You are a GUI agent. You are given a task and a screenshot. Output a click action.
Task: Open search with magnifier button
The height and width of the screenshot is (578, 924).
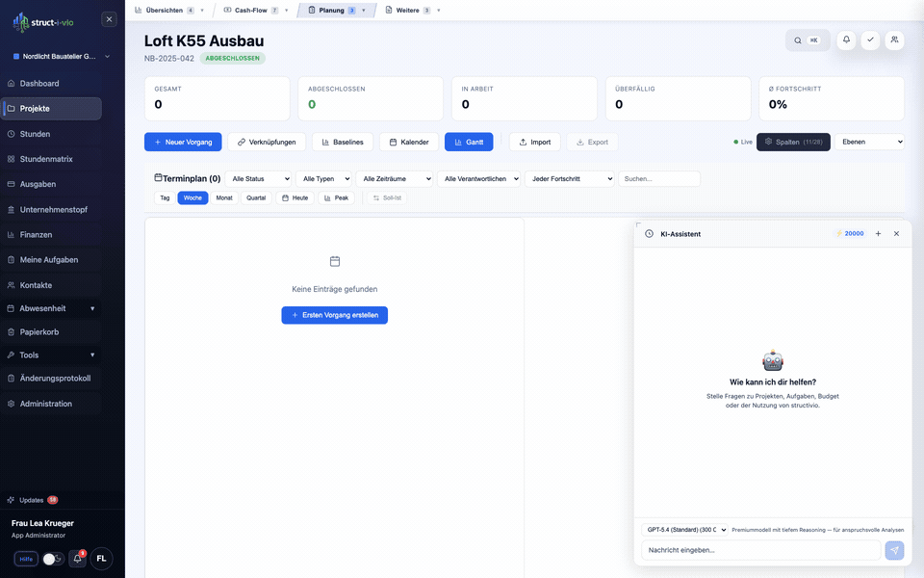[808, 40]
